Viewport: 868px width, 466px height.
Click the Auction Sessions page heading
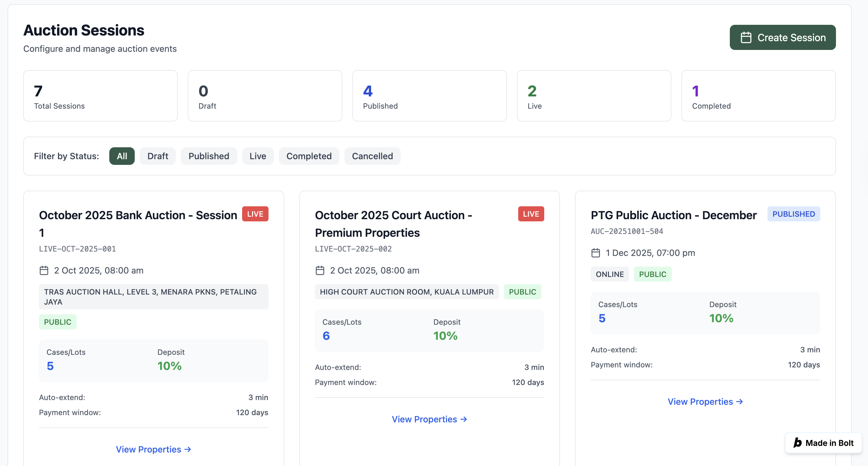[x=84, y=30]
